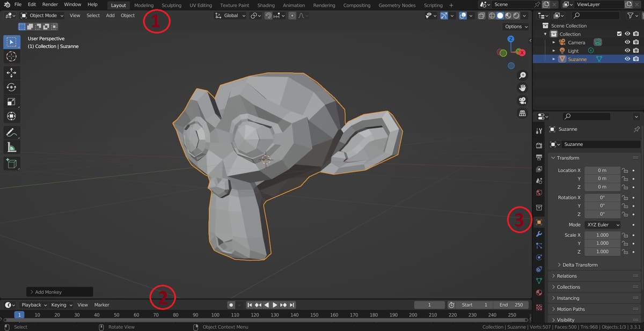
Task: Click the Scale X value field
Action: click(603, 235)
